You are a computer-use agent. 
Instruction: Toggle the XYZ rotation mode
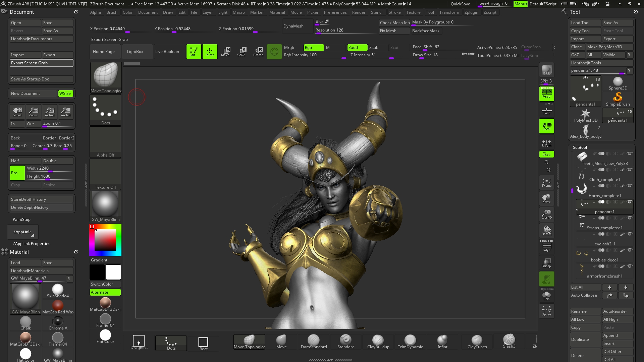click(546, 154)
